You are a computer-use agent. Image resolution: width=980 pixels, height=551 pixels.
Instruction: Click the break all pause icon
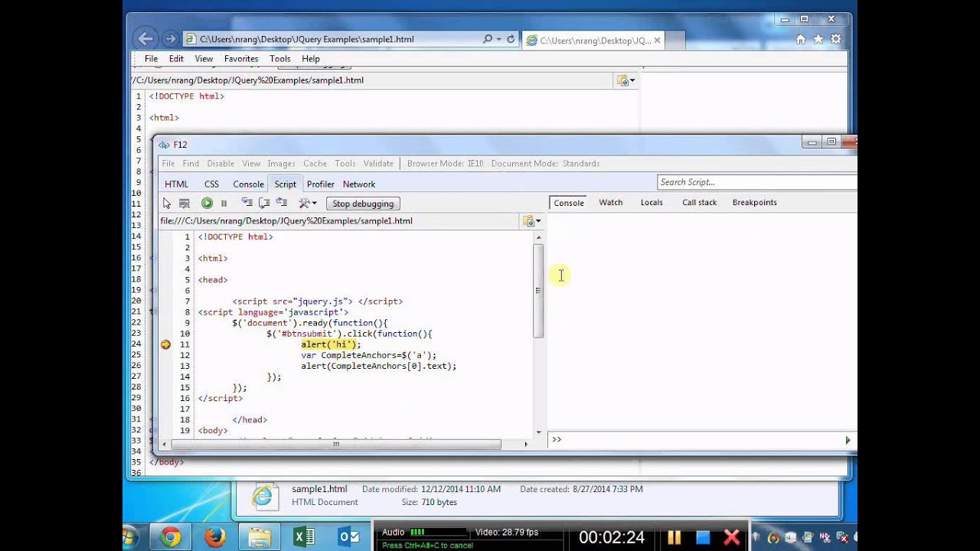pos(224,204)
